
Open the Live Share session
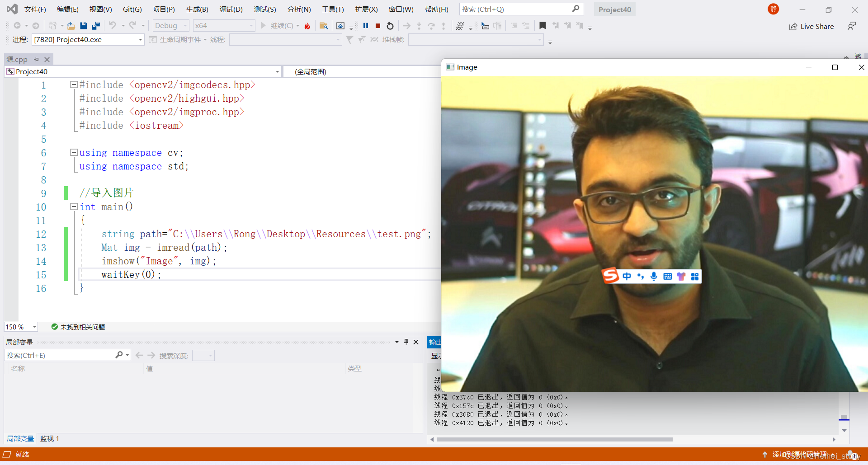811,26
